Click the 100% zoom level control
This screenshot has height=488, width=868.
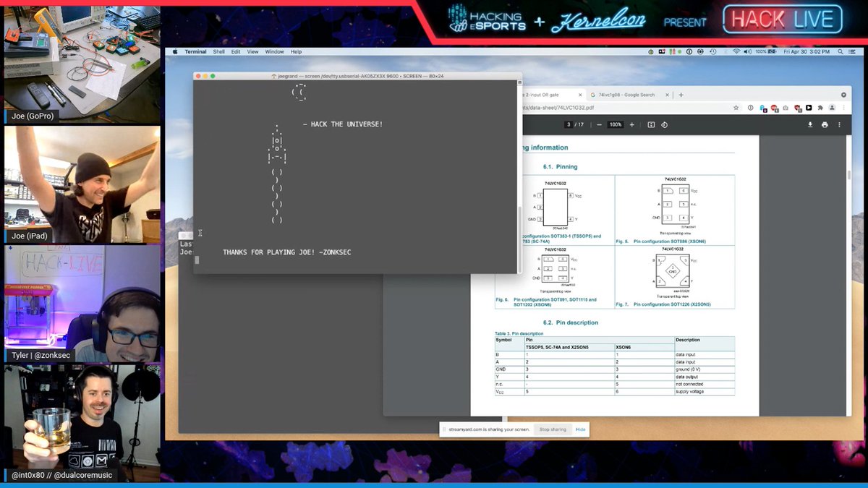coord(615,124)
